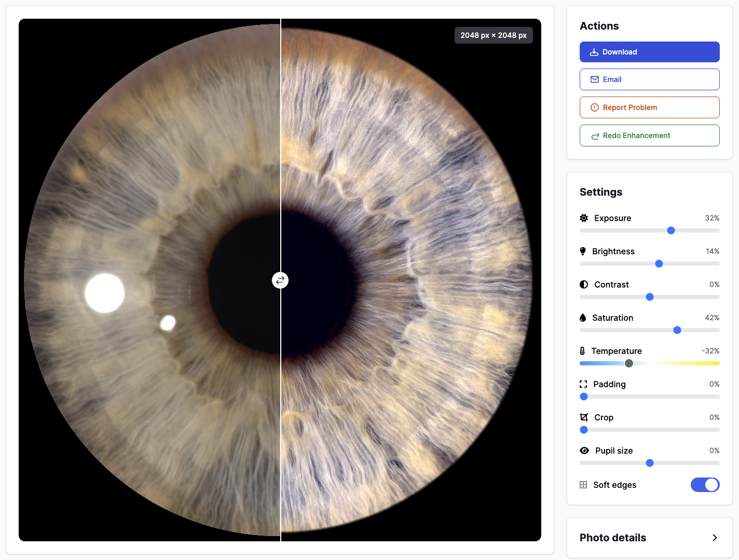Click the Exposure 32% value

(712, 218)
